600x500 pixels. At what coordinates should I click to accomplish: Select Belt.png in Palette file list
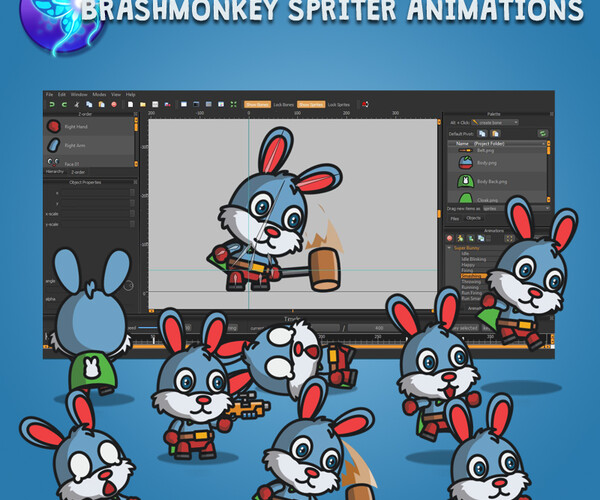[x=497, y=150]
